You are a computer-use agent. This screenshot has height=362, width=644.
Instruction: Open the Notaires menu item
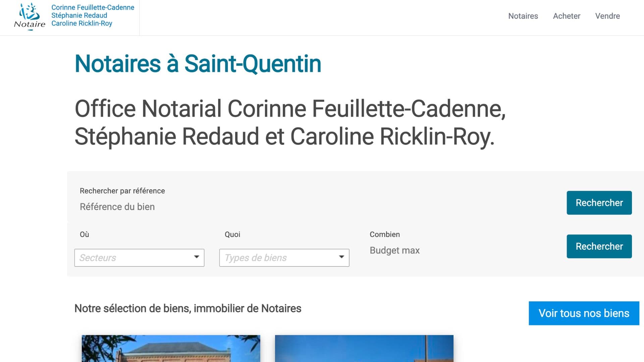[x=523, y=16]
